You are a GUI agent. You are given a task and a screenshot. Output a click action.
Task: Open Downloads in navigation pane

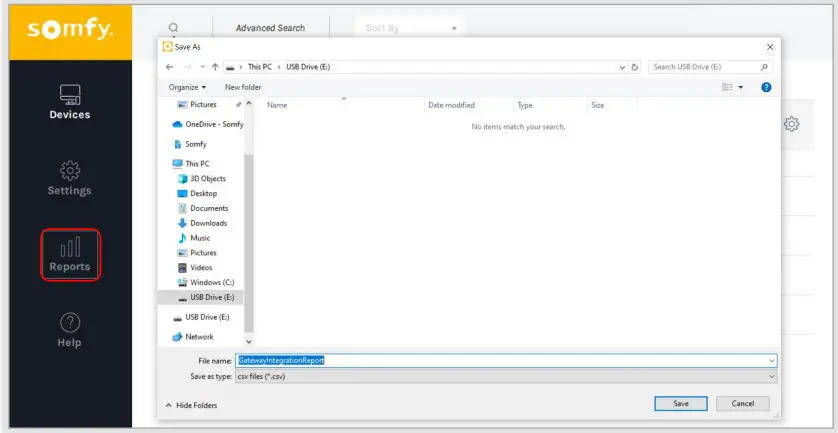click(x=203, y=223)
